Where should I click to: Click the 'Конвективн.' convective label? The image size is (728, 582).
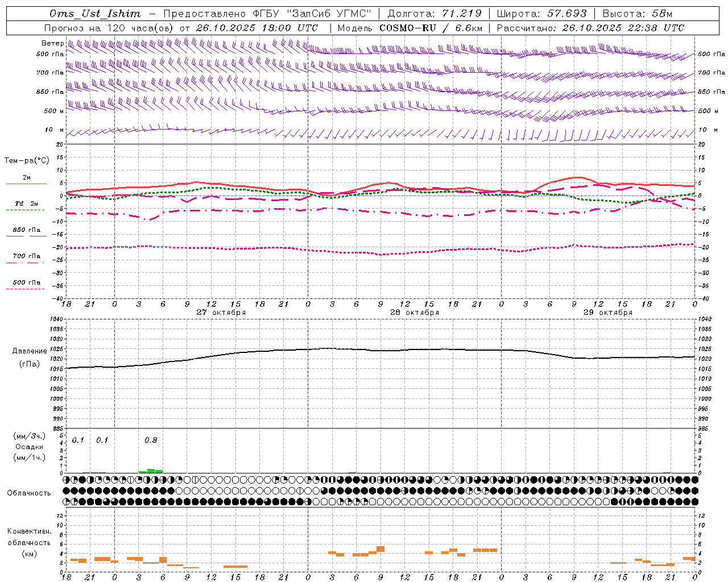click(30, 531)
